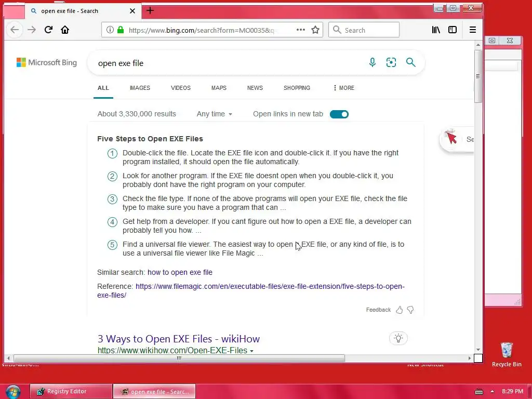Image resolution: width=532 pixels, height=399 pixels.
Task: Bookmark this page with the star
Action: coord(315,30)
